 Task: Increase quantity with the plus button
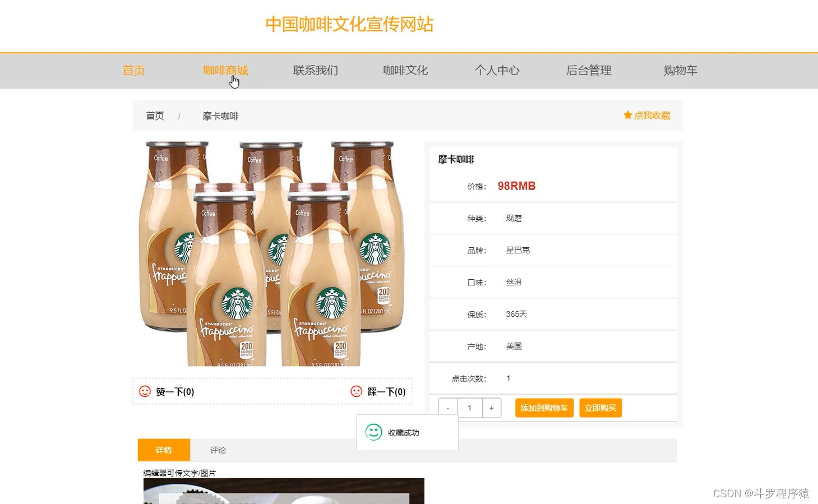pos(492,408)
